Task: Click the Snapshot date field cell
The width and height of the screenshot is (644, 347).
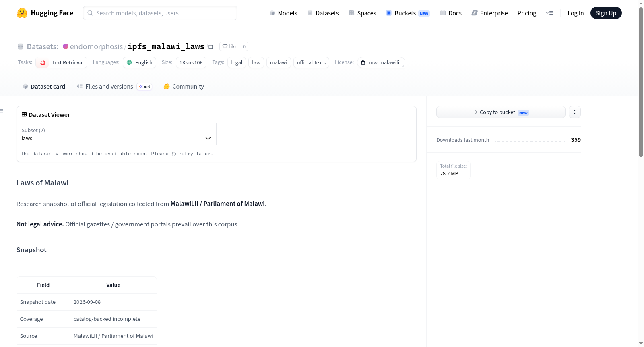Action: 43,302
